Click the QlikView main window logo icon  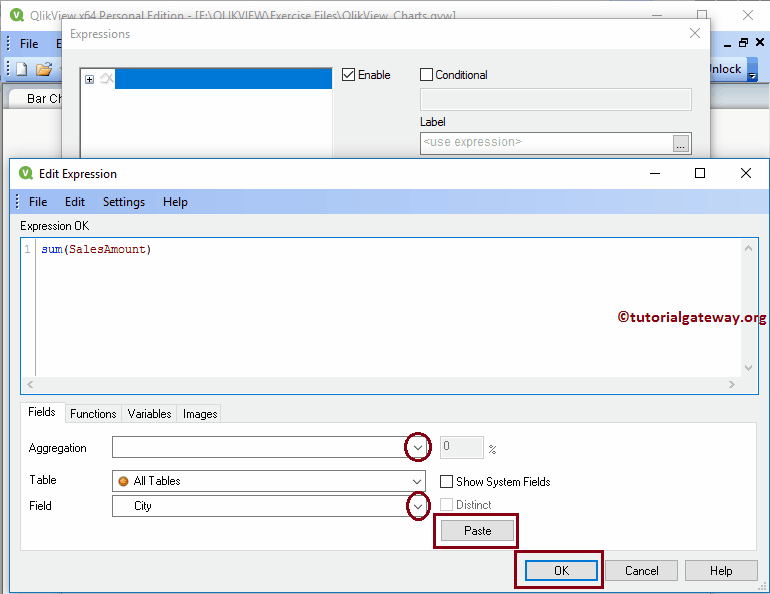click(x=17, y=15)
